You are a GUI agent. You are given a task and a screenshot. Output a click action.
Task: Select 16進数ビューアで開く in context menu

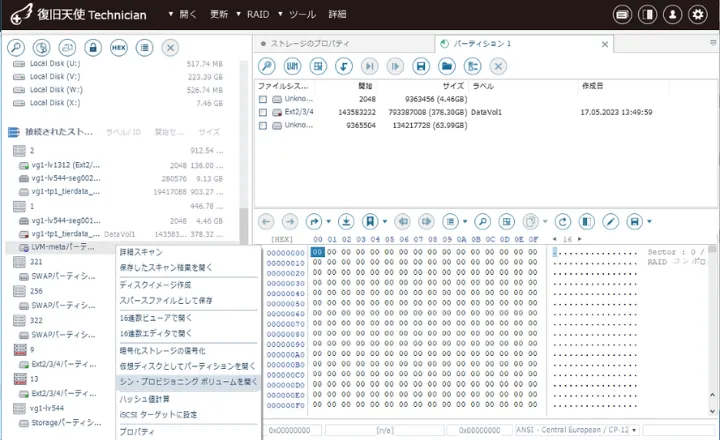point(156,318)
